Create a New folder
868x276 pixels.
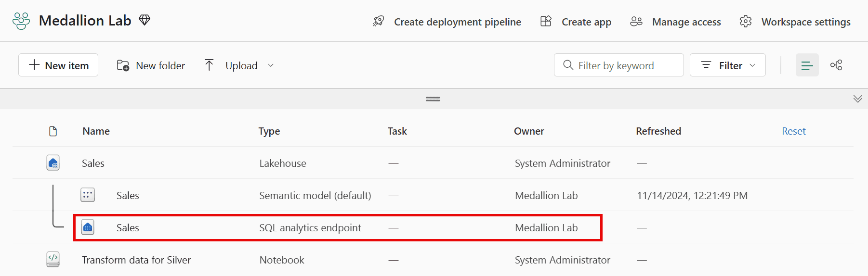[151, 65]
